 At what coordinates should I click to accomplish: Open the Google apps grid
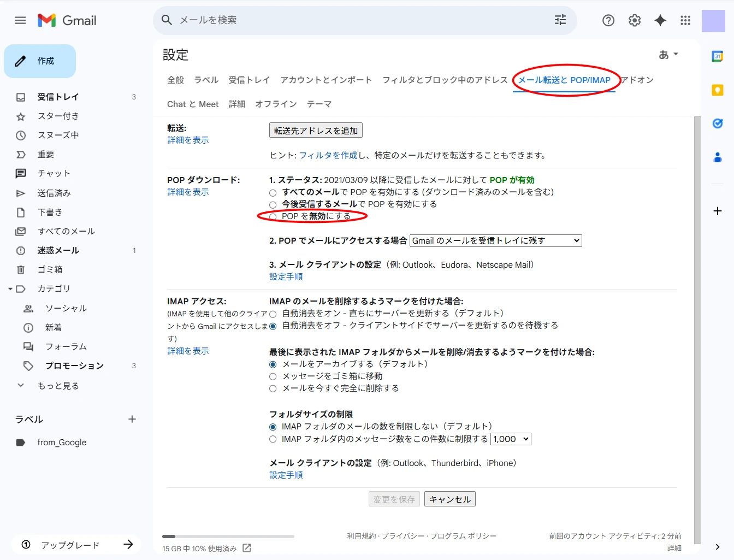(x=685, y=20)
